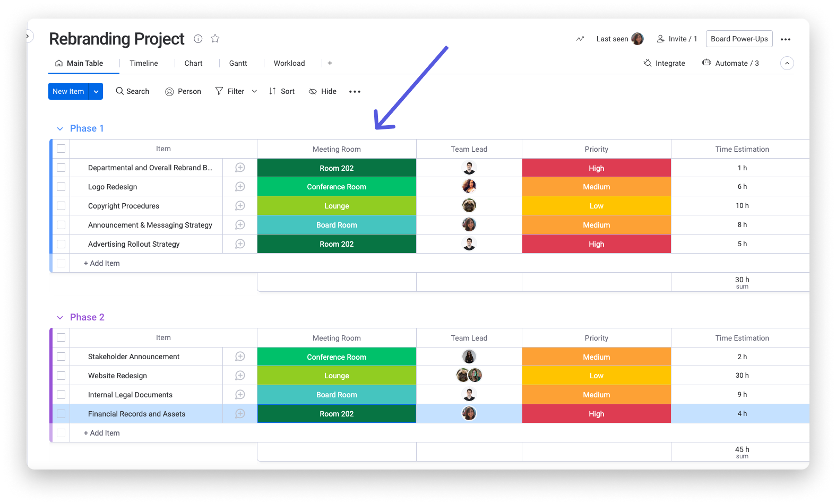Viewport: 836px width, 504px height.
Task: Toggle the Phase 1 select-all header checkbox
Action: click(x=61, y=149)
